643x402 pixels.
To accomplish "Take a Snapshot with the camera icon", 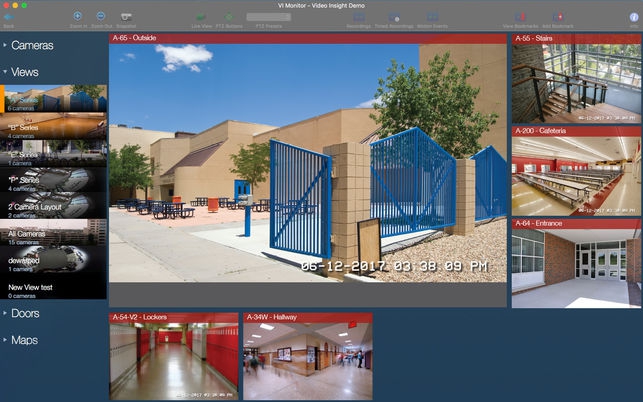I will [126, 17].
